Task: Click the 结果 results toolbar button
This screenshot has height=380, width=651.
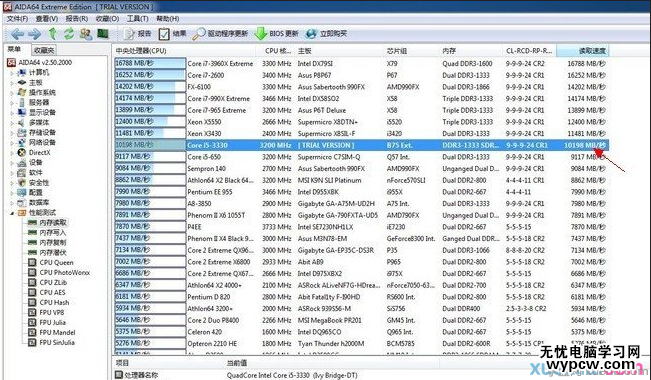Action: tap(173, 34)
